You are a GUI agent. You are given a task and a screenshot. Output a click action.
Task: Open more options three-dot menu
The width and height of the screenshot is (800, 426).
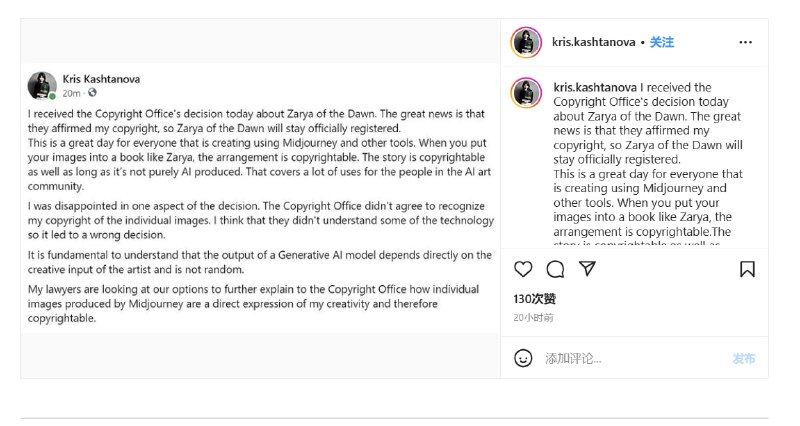click(x=745, y=42)
